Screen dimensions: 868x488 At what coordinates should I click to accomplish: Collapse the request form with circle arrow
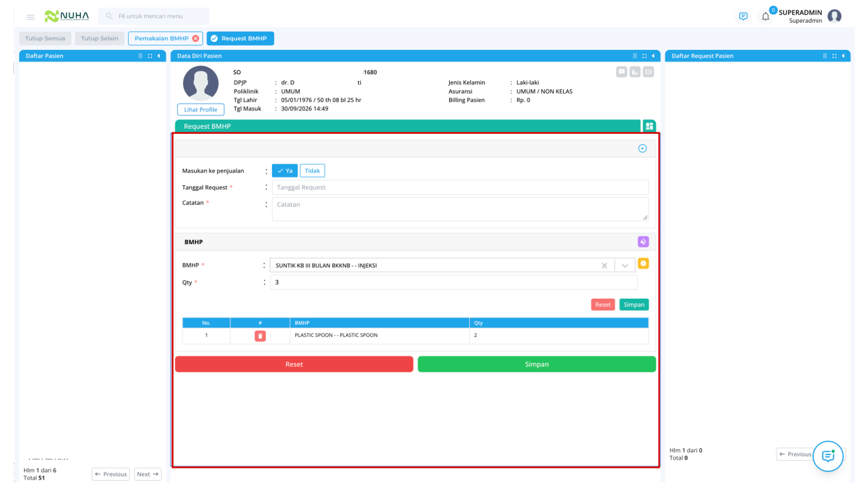642,149
